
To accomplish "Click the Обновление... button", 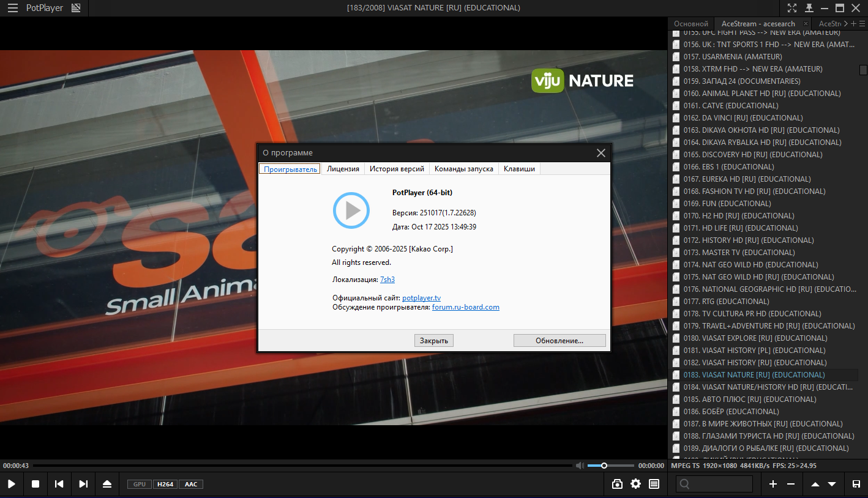I will 559,341.
